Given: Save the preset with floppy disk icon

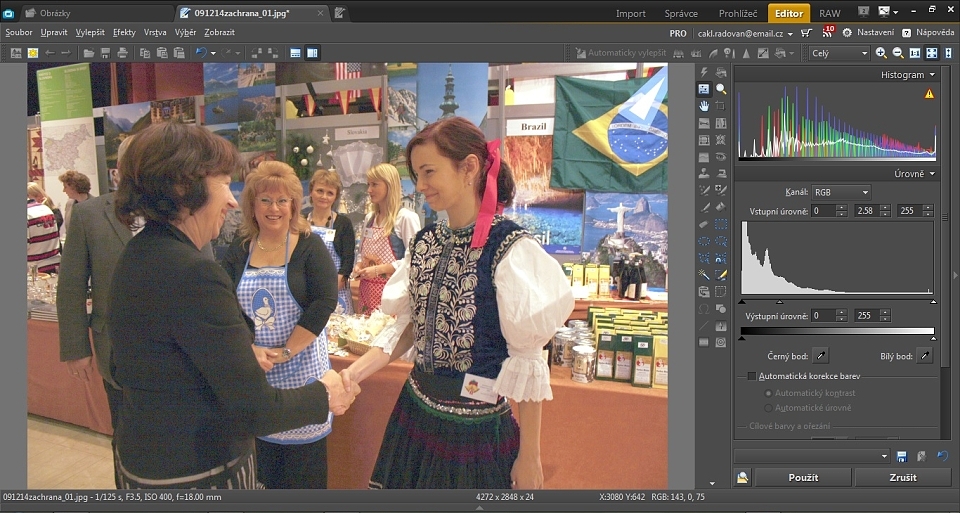Looking at the screenshot, I should tap(902, 456).
